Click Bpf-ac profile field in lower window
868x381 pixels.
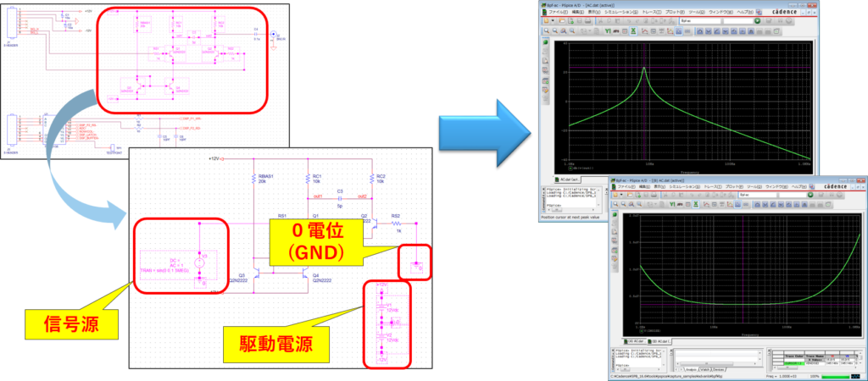click(758, 195)
